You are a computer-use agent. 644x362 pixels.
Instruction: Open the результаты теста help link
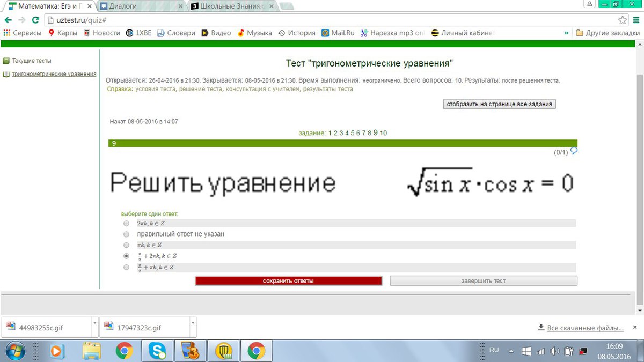pos(328,89)
